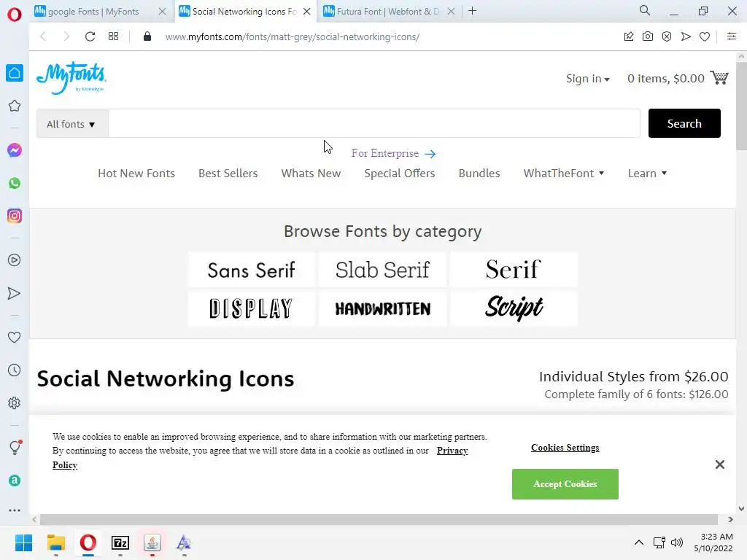Take a snapshot with camera icon
This screenshot has width=747, height=560.
click(648, 36)
